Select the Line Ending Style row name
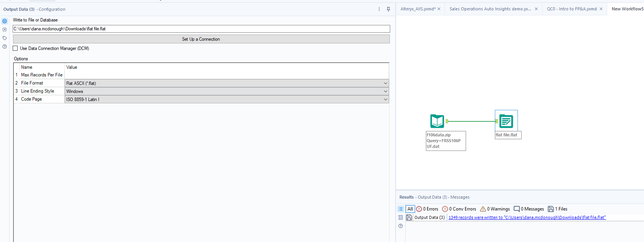The height and width of the screenshot is (242, 644). click(x=38, y=91)
